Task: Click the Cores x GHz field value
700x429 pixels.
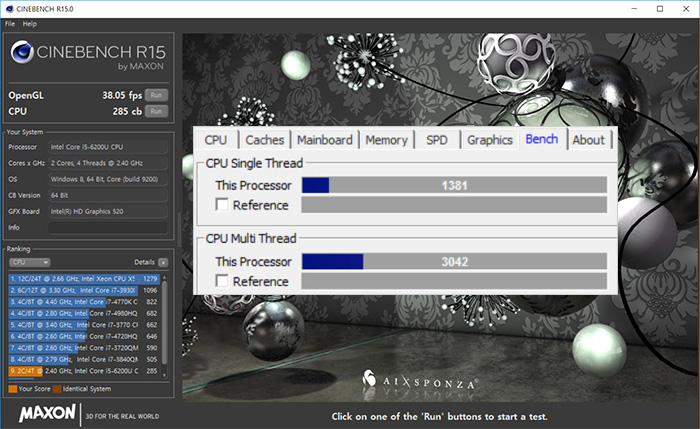Action: [x=108, y=163]
